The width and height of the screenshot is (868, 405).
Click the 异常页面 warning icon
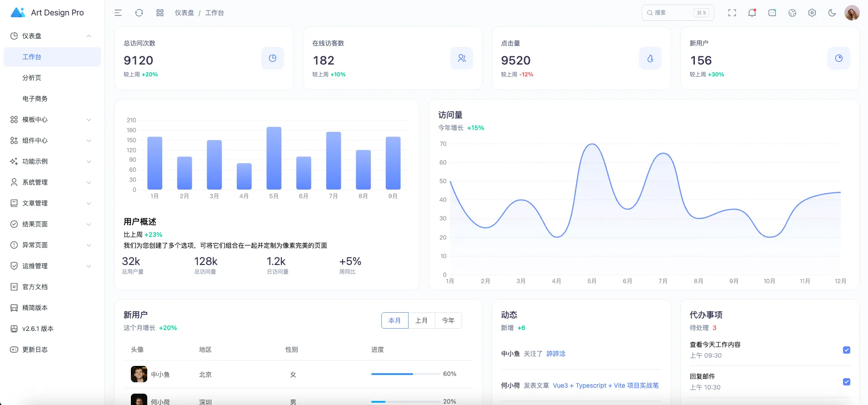14,245
